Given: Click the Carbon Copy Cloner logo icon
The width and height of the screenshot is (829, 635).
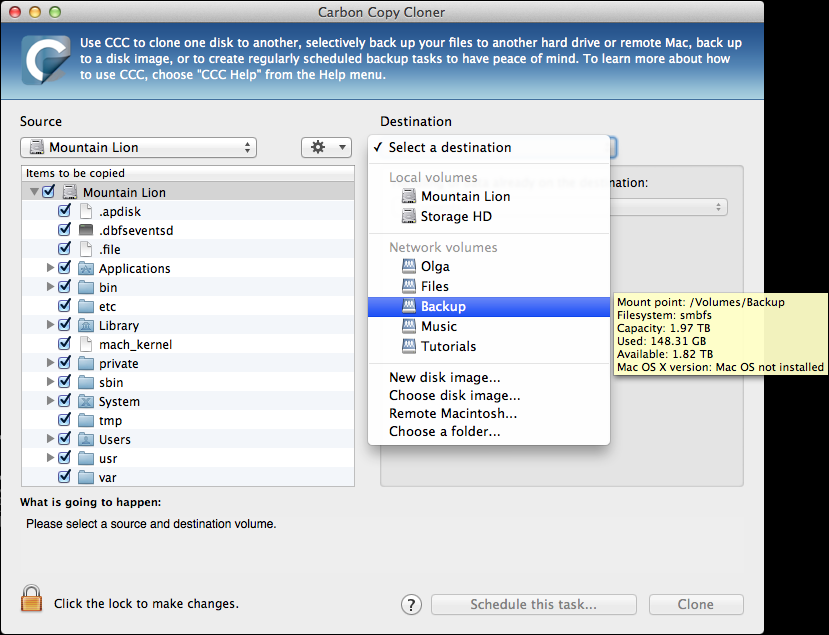Looking at the screenshot, I should (x=45, y=59).
